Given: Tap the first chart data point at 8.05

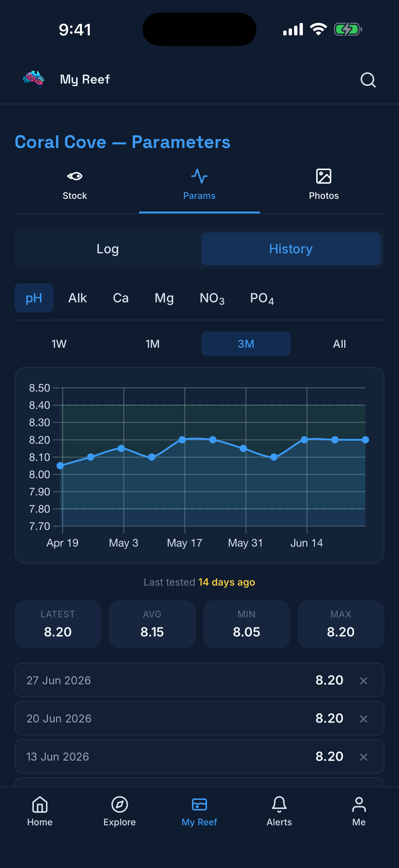Looking at the screenshot, I should click(60, 466).
